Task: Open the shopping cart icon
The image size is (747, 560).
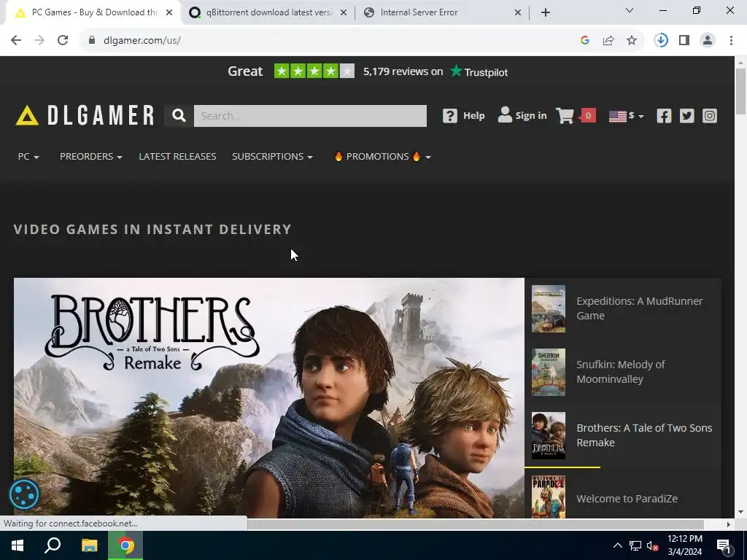Action: click(x=565, y=115)
